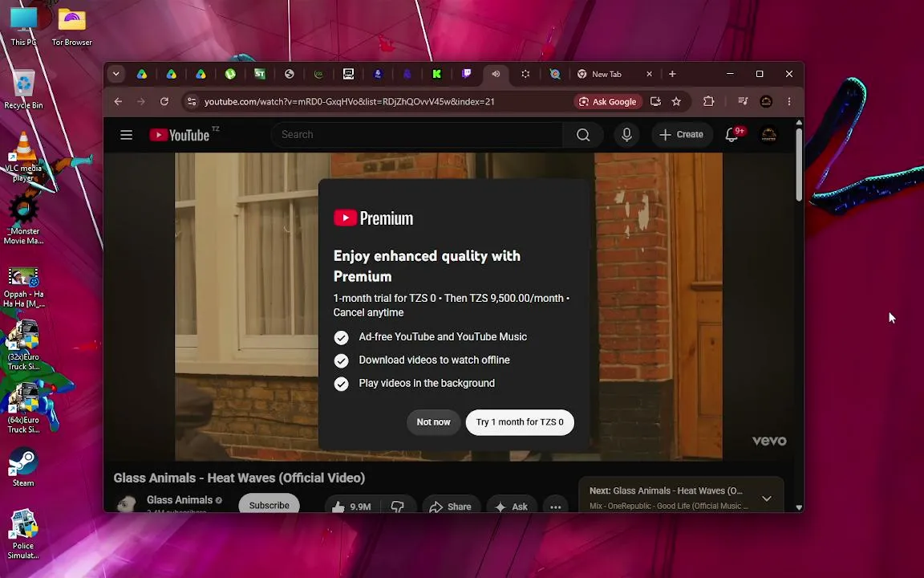Focus the YouTube Search input field

[417, 135]
